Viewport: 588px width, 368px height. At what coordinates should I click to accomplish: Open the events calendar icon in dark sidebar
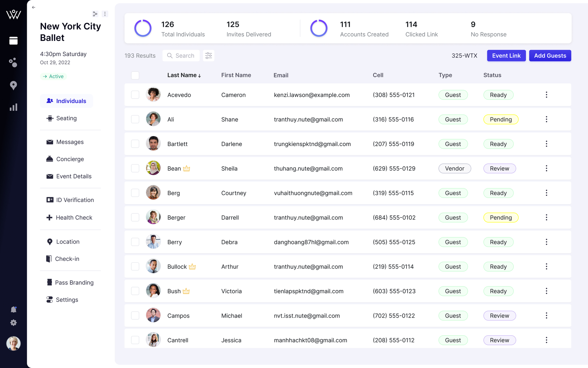13,40
